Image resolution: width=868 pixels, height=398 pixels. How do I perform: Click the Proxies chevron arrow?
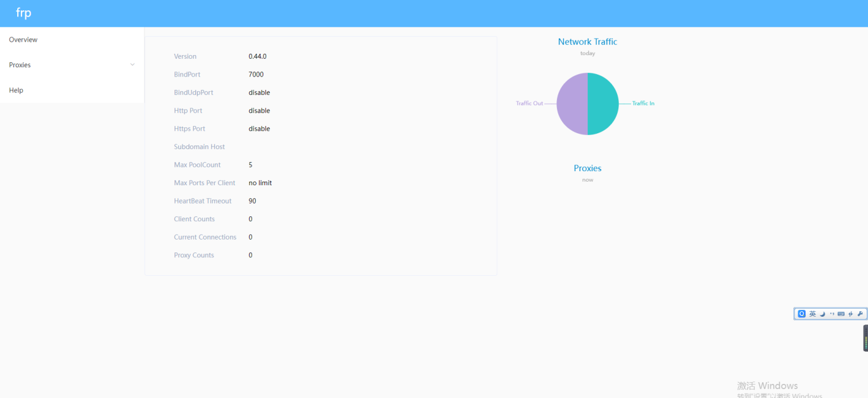[x=132, y=65]
